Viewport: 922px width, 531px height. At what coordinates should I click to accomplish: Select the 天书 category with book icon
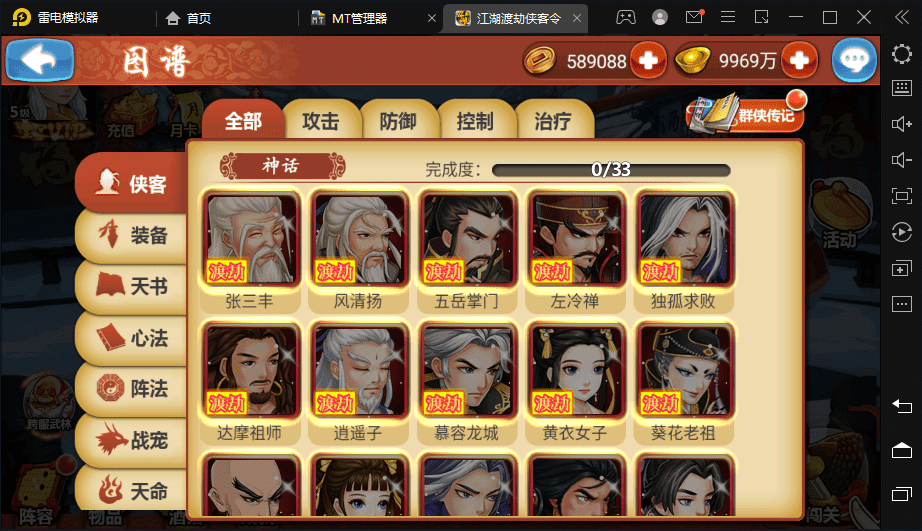coord(132,286)
